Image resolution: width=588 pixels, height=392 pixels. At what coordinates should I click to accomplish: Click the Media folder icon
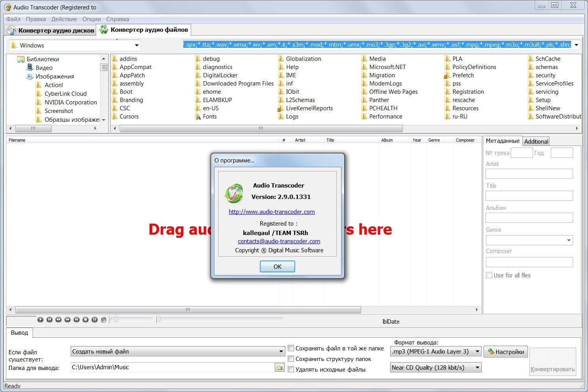pos(364,59)
